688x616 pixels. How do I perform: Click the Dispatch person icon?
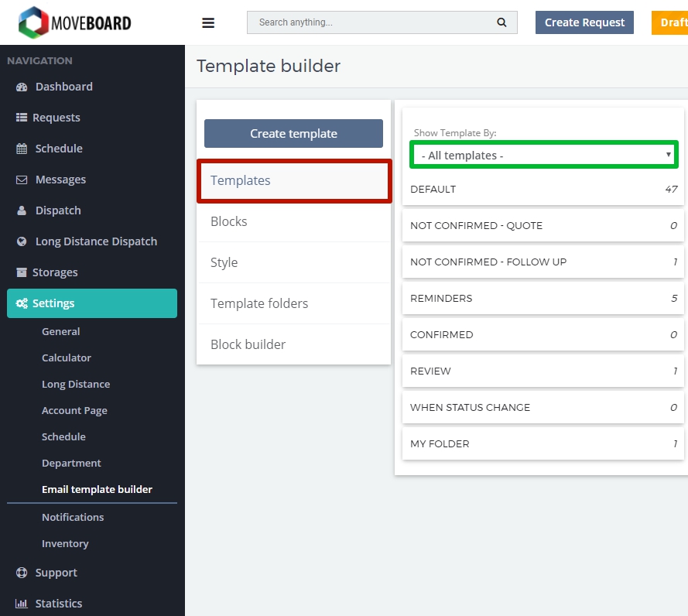[x=22, y=210]
